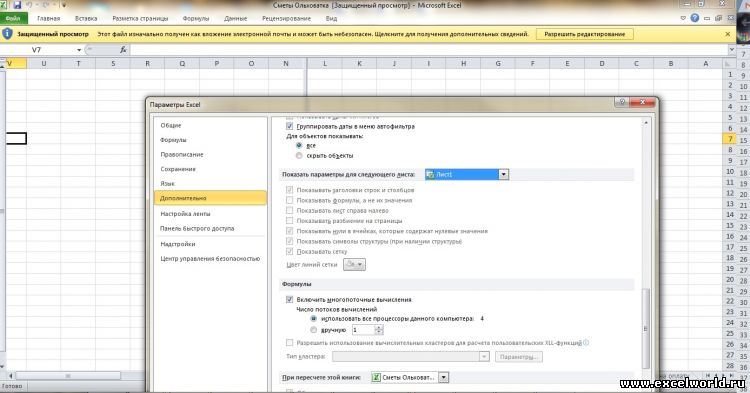The height and width of the screenshot is (393, 750).
Task: Select row 7 header
Action: click(730, 139)
